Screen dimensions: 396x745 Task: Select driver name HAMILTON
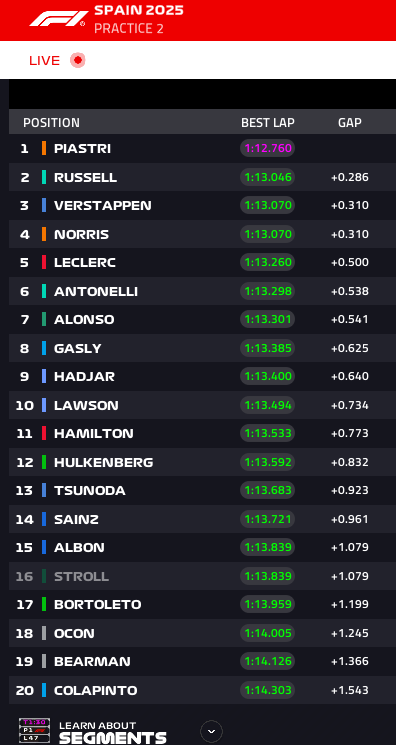(94, 433)
